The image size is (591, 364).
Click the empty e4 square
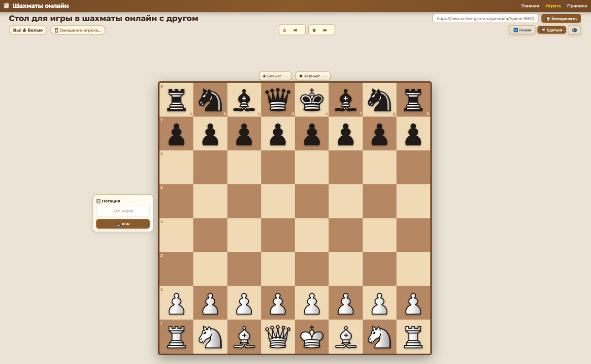click(x=312, y=235)
